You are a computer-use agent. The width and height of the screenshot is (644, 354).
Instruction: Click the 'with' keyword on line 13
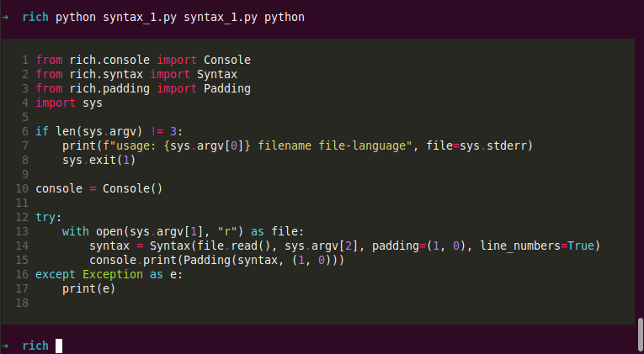click(76, 231)
